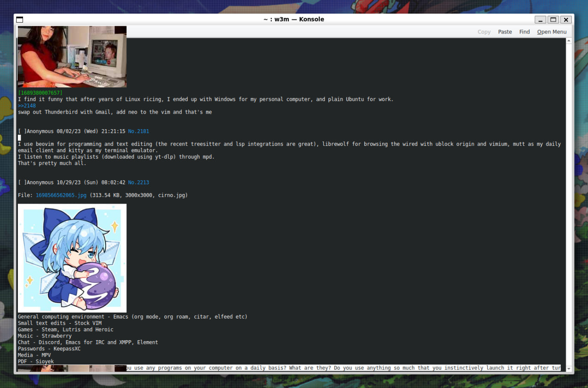Follow the >>2148 reply link

click(x=27, y=106)
